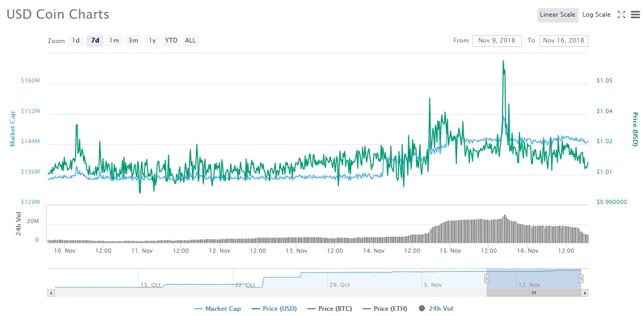
Task: Select the 7d zoom range
Action: pos(95,40)
